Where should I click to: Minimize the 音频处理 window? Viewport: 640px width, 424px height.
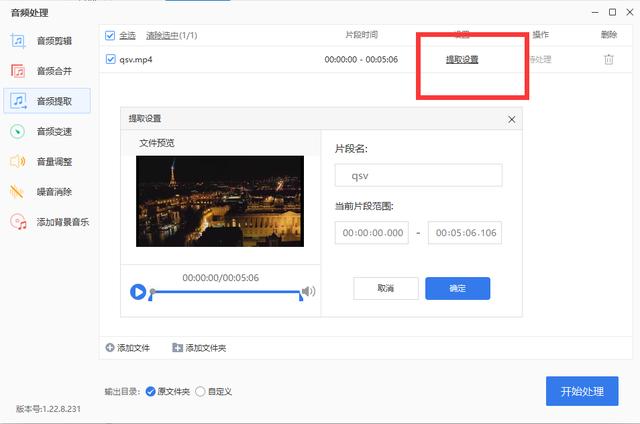[x=595, y=13]
